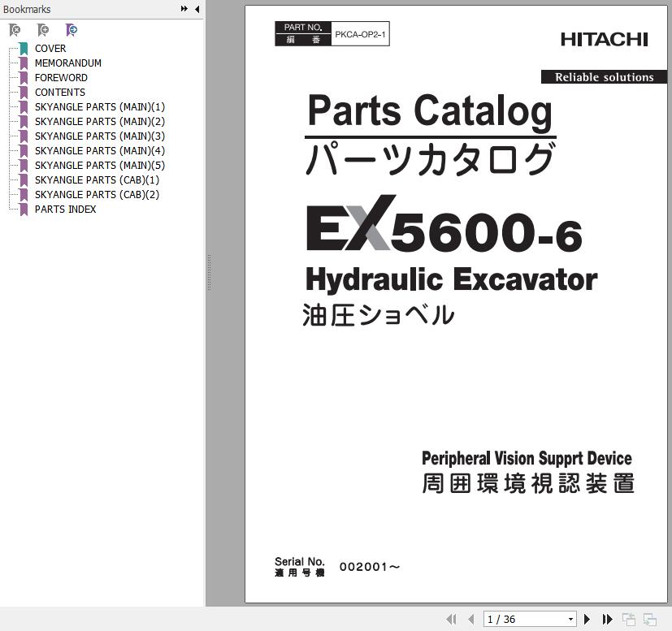Click bookmark icon beside SKYANGLE PARTS (CAB)(2)
672x631 pixels.
(24, 194)
